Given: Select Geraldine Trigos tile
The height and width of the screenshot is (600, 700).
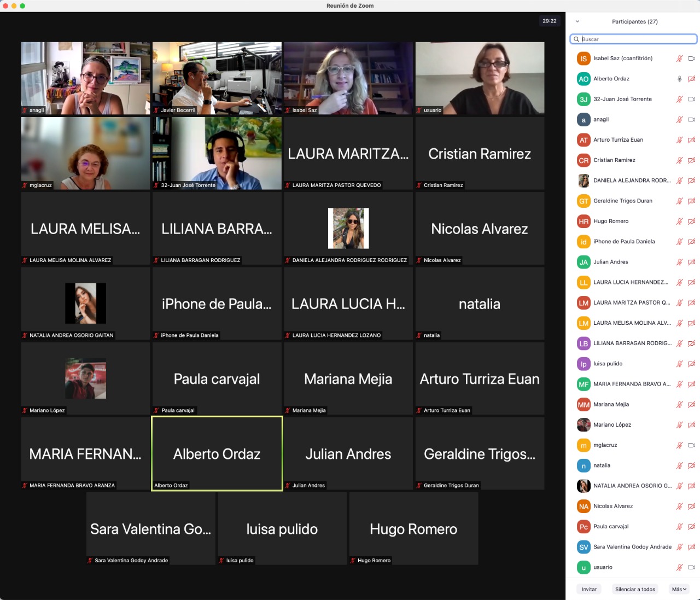Looking at the screenshot, I should pos(480,453).
